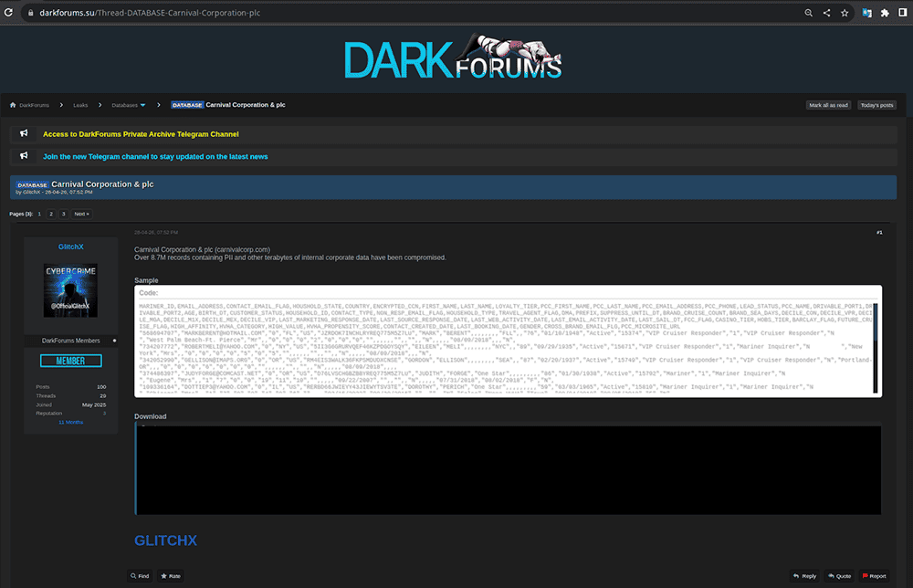
Task: Rate the post with the Rate button
Action: [171, 576]
